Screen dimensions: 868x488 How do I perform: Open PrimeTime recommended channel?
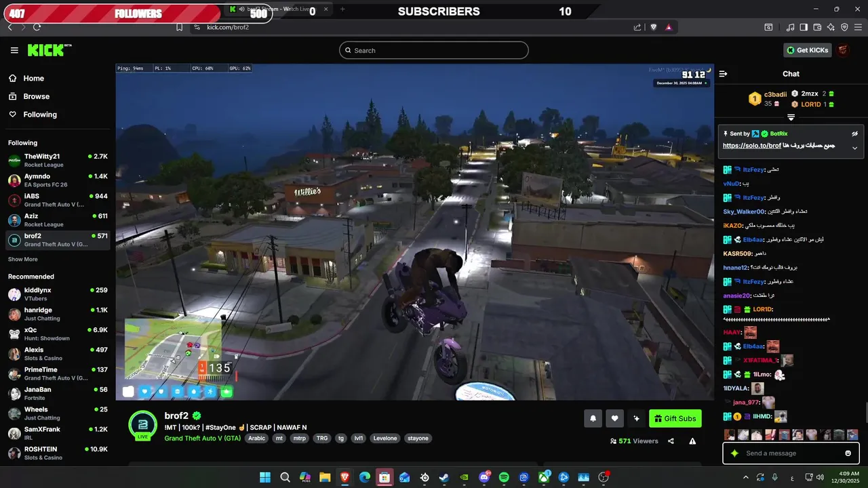click(58, 373)
